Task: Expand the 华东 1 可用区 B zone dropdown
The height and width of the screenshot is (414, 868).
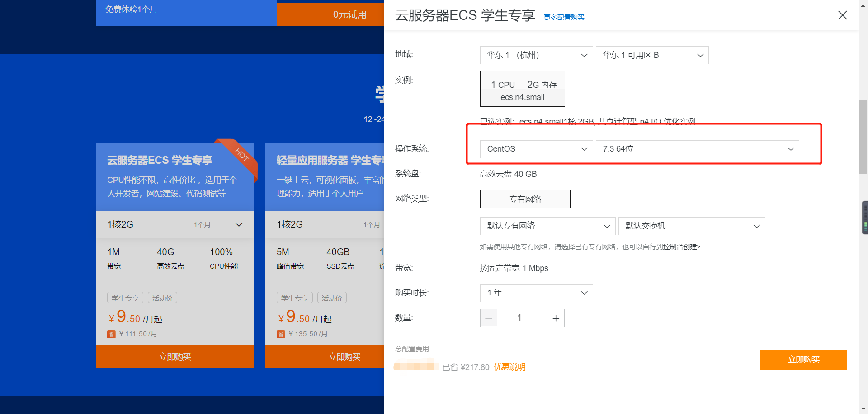Action: [652, 55]
